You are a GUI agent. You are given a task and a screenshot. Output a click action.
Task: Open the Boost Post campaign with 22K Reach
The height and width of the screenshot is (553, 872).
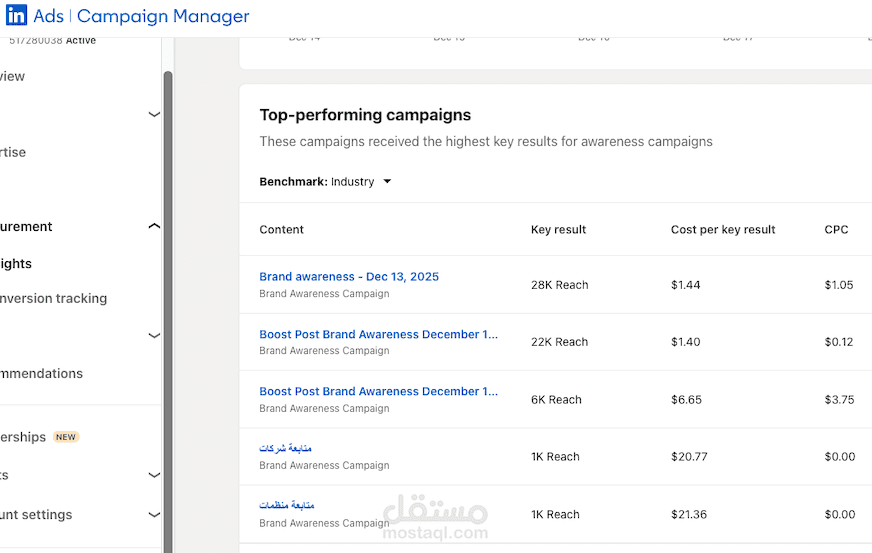(x=378, y=334)
